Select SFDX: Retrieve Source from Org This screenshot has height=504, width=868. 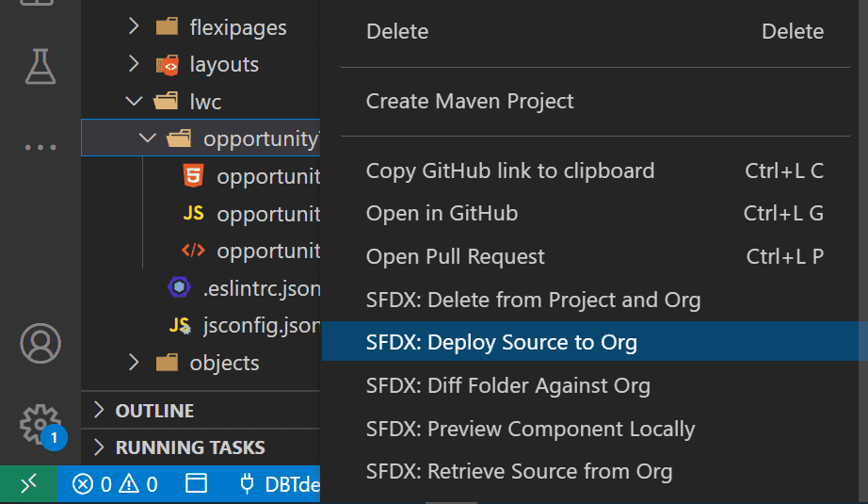point(595,471)
